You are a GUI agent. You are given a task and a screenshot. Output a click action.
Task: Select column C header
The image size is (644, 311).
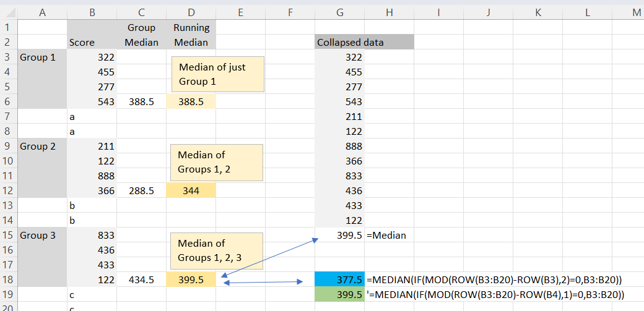click(141, 13)
